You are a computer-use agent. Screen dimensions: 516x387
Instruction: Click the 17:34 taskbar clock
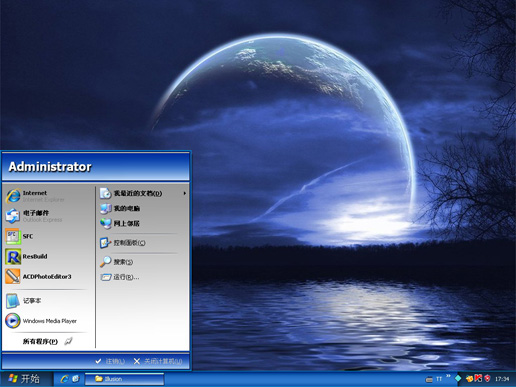[502, 379]
